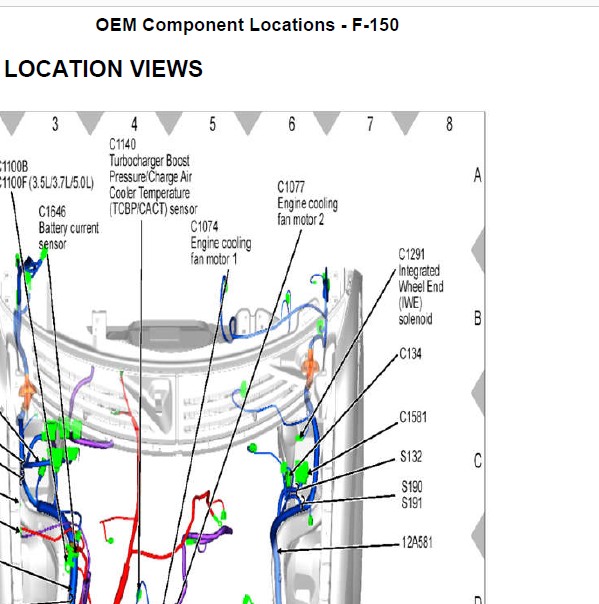This screenshot has height=604, width=599.
Task: Click grid column number 6
Action: 292,124
